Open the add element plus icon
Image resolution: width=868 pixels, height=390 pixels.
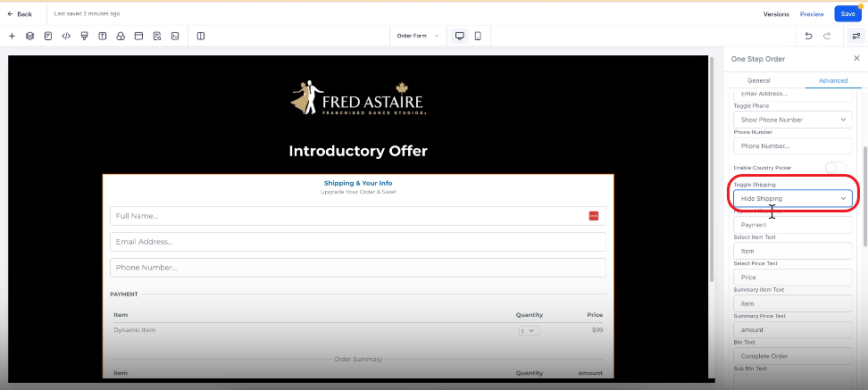[12, 36]
